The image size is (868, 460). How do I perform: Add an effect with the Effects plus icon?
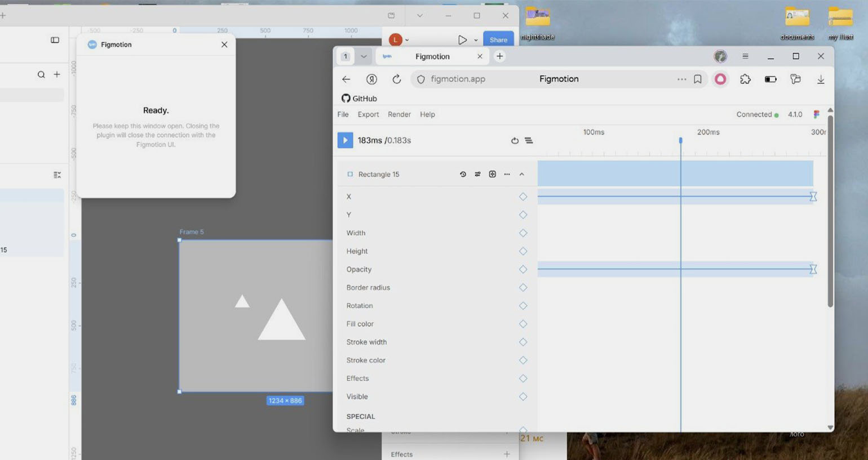tap(507, 454)
